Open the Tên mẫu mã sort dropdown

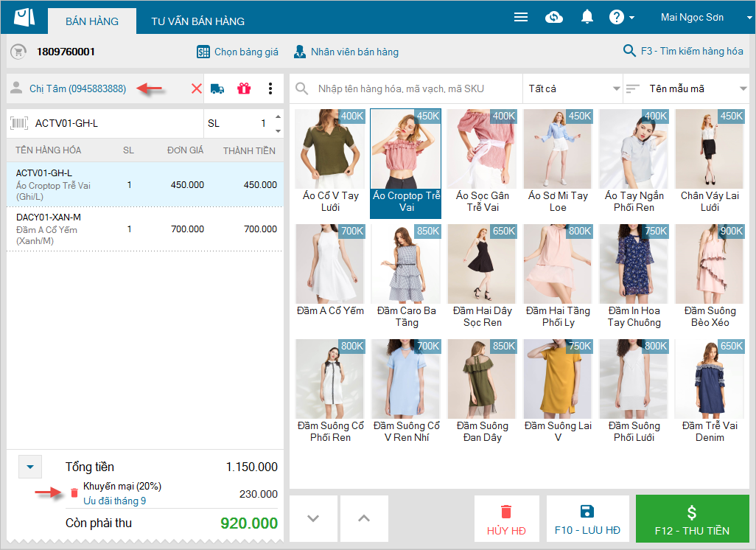685,88
